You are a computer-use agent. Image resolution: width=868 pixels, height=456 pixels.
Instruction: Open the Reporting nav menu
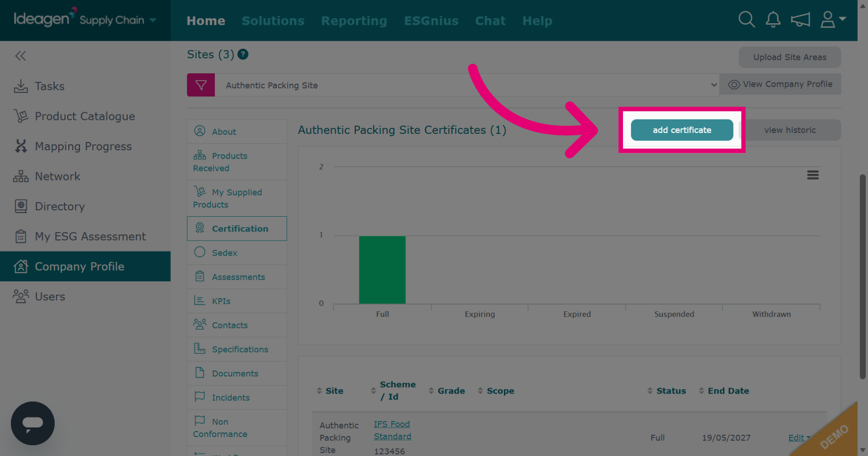(354, 21)
